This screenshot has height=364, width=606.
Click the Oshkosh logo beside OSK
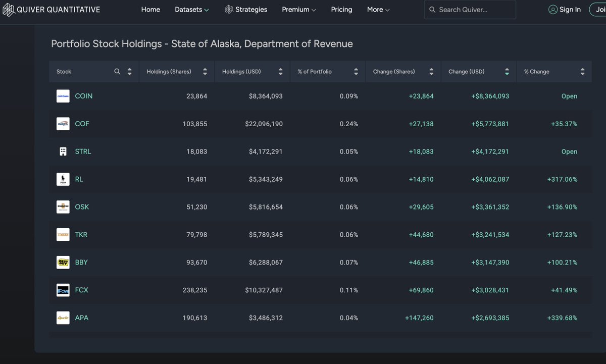(63, 207)
